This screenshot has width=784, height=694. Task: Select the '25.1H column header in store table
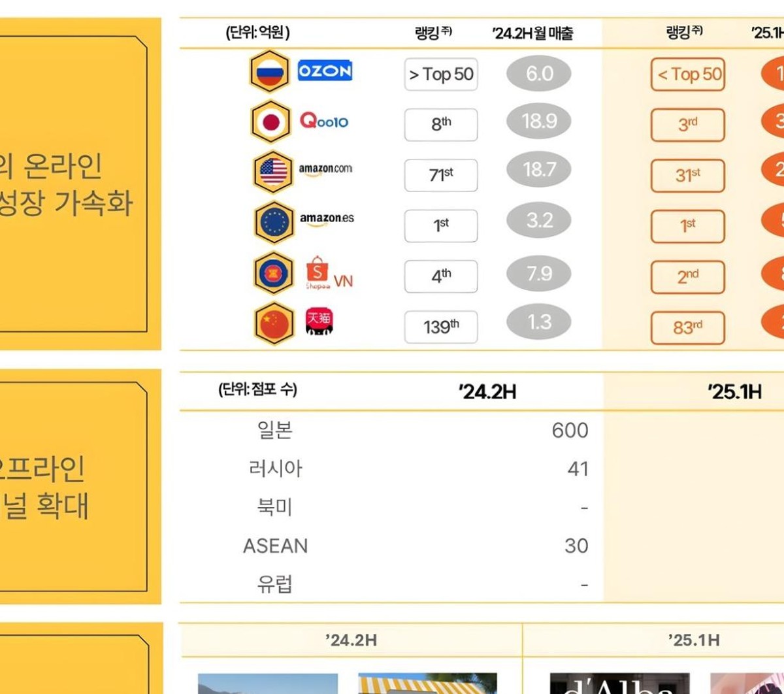(x=734, y=392)
